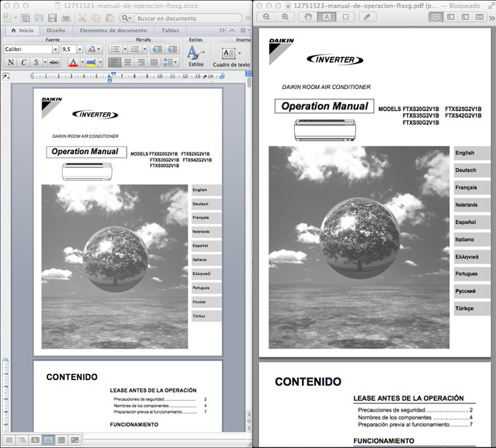The image size is (496, 448).
Task: Switch Word to notebook layout view
Action: coord(62,440)
